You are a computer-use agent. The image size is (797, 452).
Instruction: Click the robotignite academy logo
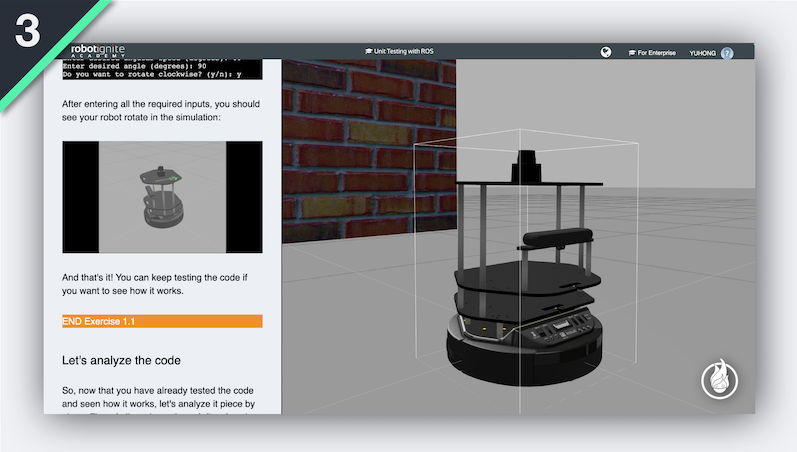[x=98, y=51]
